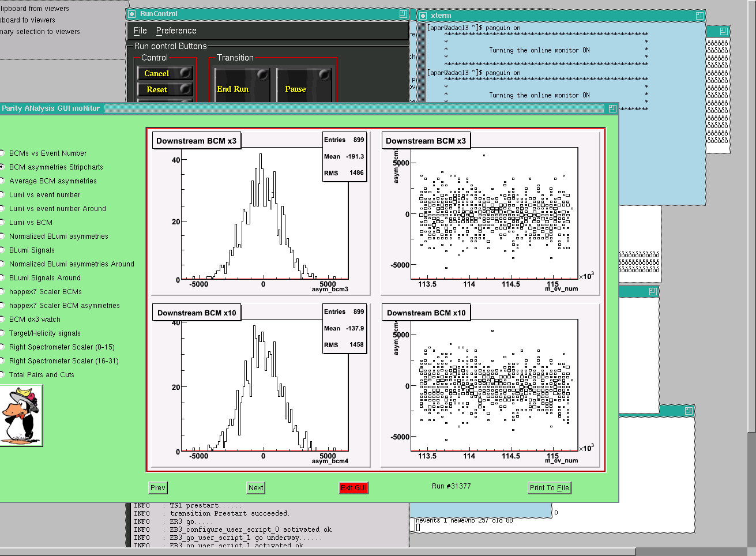
Task: Click End Run transition button
Action: (242, 85)
